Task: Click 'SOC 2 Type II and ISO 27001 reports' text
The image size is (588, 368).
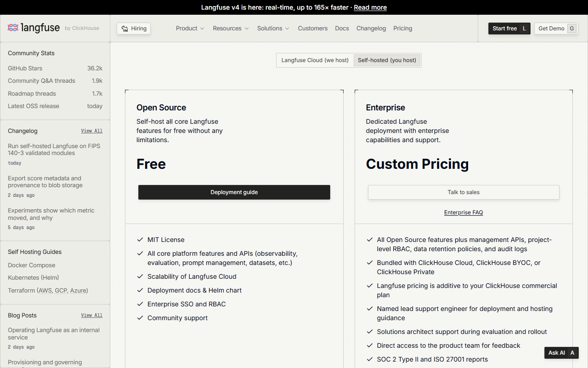Action: point(432,359)
